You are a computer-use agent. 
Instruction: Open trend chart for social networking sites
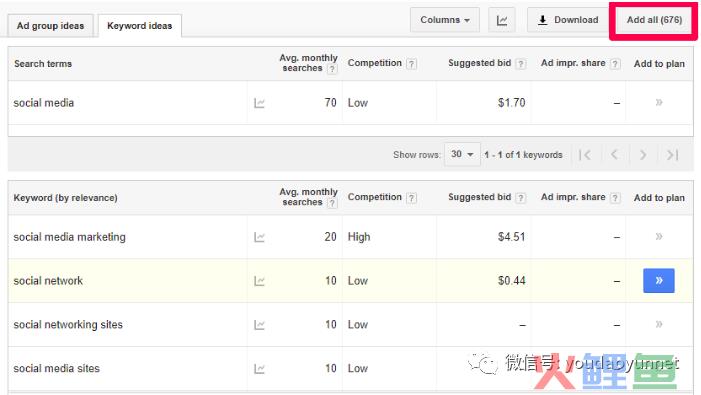[259, 325]
